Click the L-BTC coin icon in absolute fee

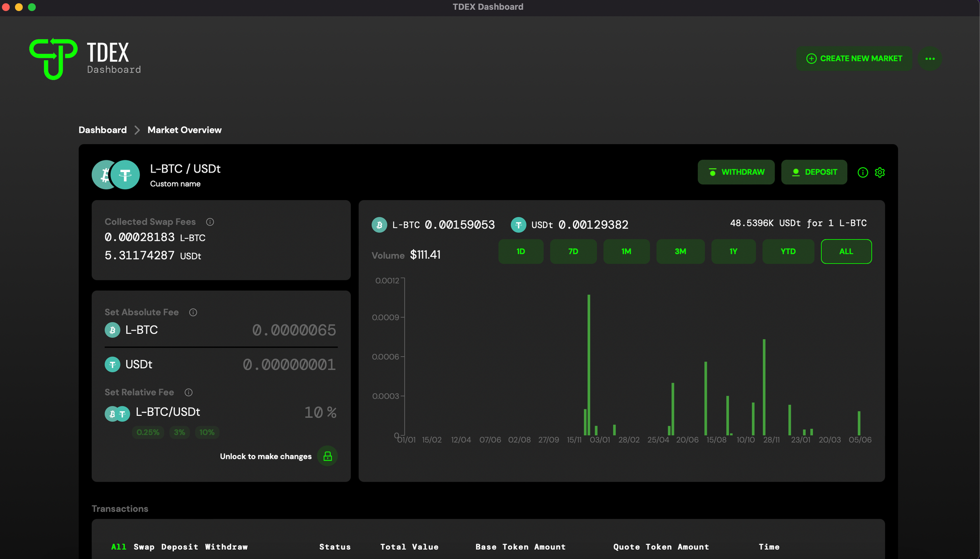tap(113, 330)
